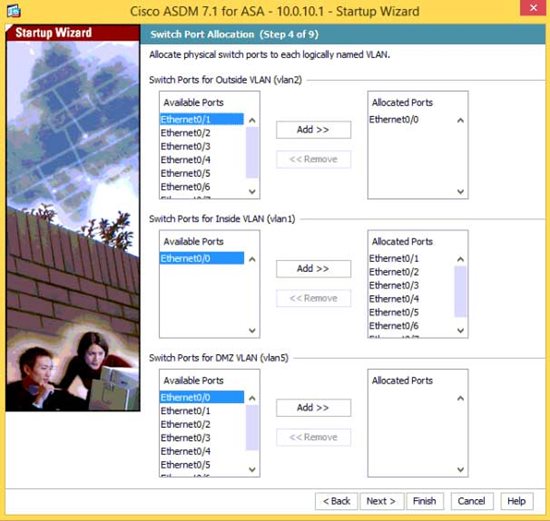Click up arrow of DMZ VLAN available ports scrollbar
This screenshot has width=550, height=521.
tap(252, 398)
